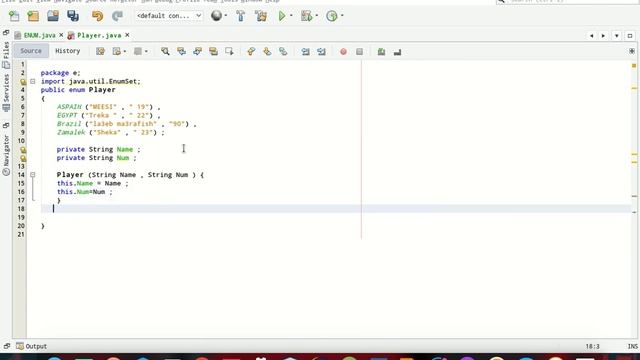
Task: Click the 'public enum Player' line
Action: click(78, 90)
